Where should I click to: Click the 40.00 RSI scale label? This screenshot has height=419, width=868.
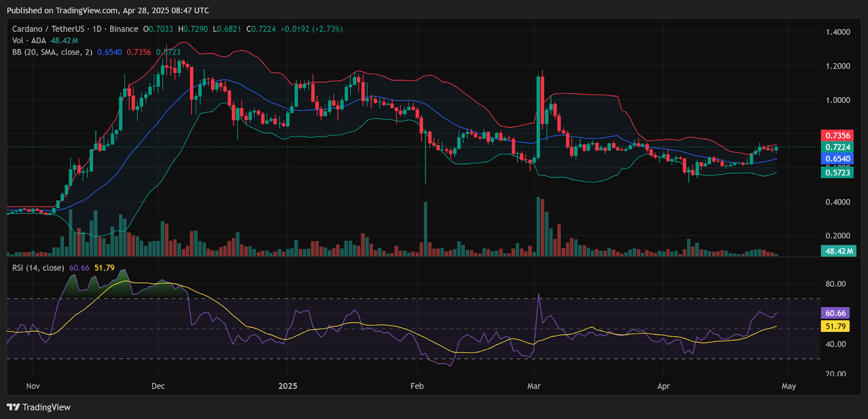click(x=835, y=344)
